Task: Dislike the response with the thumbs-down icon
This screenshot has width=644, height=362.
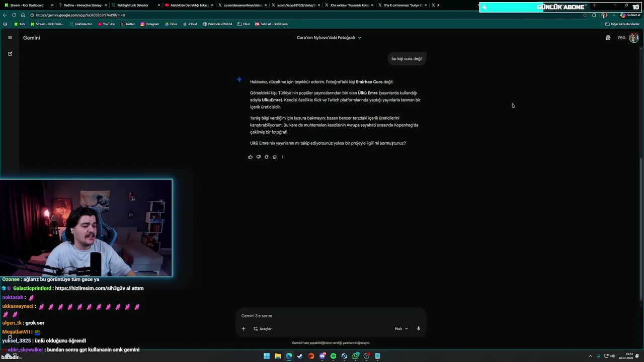Action: (x=258, y=157)
